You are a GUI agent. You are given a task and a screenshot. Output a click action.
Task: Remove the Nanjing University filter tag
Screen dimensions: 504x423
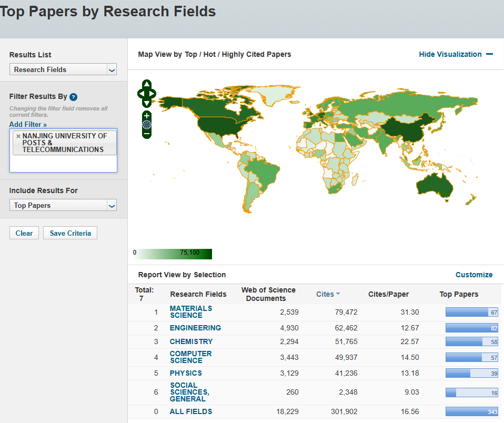point(18,136)
